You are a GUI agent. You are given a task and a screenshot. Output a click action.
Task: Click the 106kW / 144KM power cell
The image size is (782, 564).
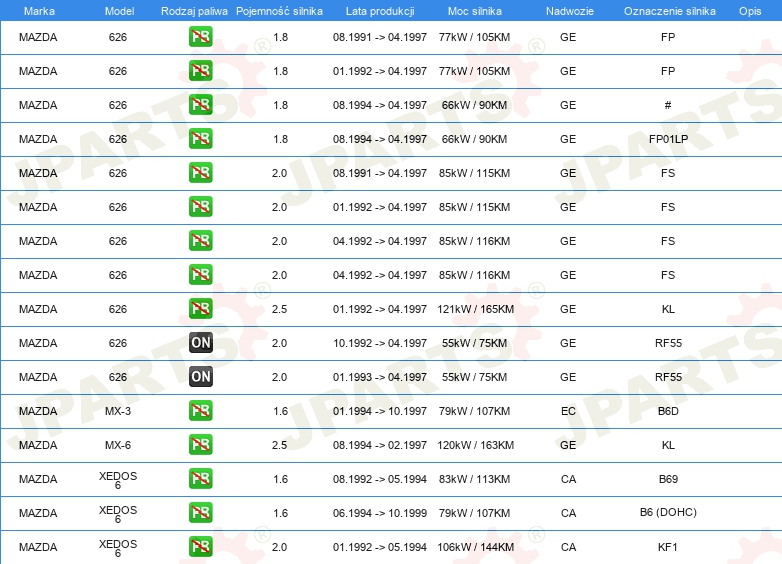pyautogui.click(x=475, y=547)
